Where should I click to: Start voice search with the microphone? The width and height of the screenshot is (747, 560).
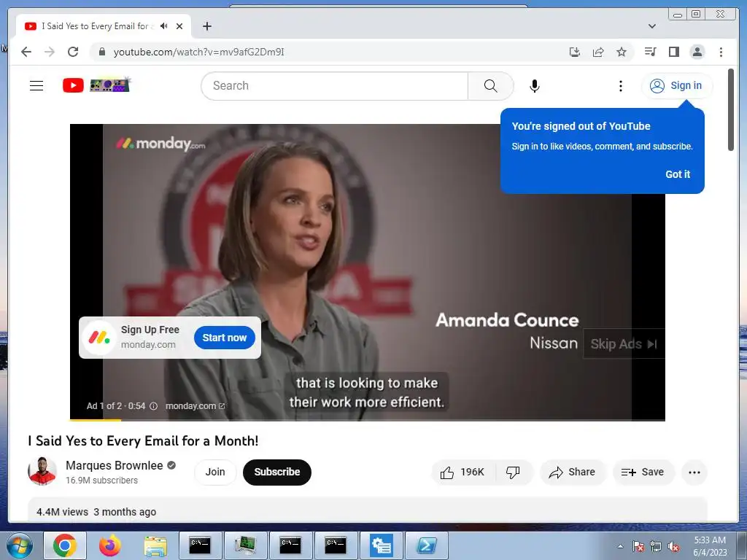535,86
